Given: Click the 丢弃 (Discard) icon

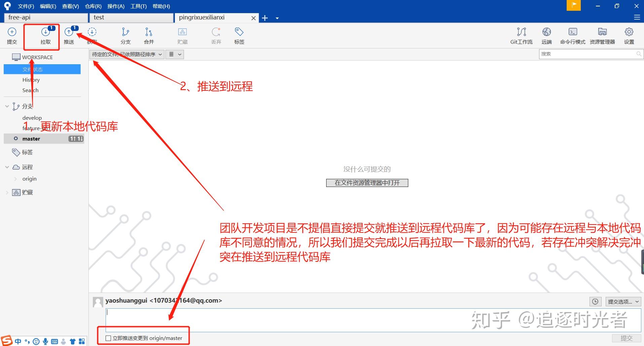Looking at the screenshot, I should [x=216, y=35].
